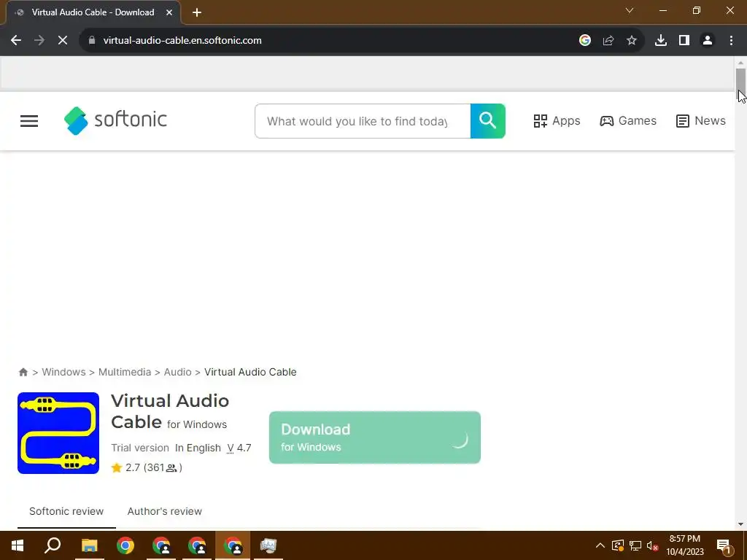Click the magnifier search button
The height and width of the screenshot is (560, 747).
pos(487,121)
